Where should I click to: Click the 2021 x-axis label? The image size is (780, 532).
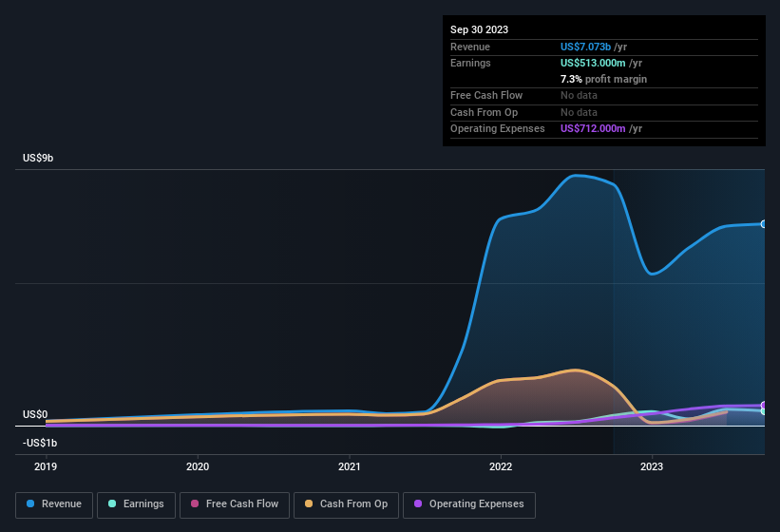pos(350,466)
